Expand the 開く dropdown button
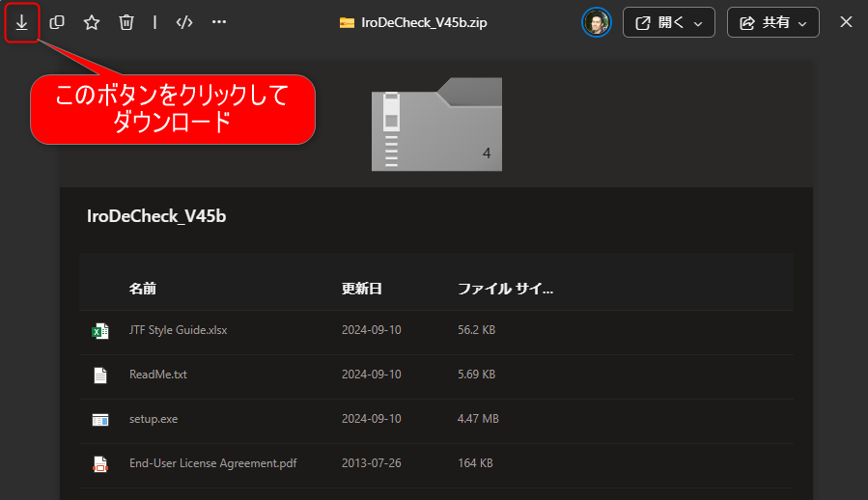 (x=668, y=22)
